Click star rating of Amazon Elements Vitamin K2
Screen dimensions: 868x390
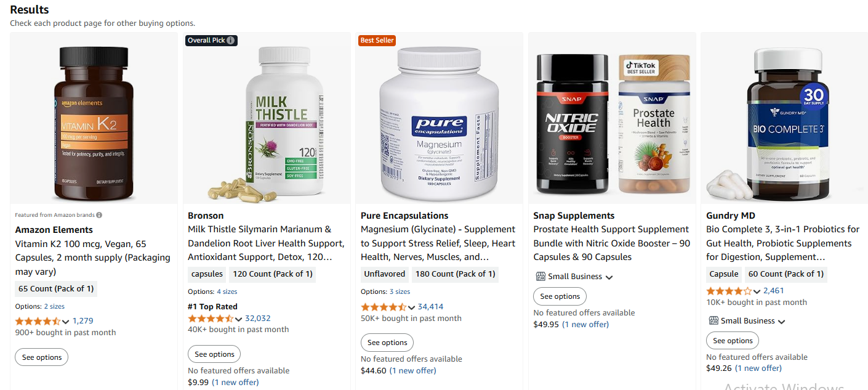(x=38, y=321)
